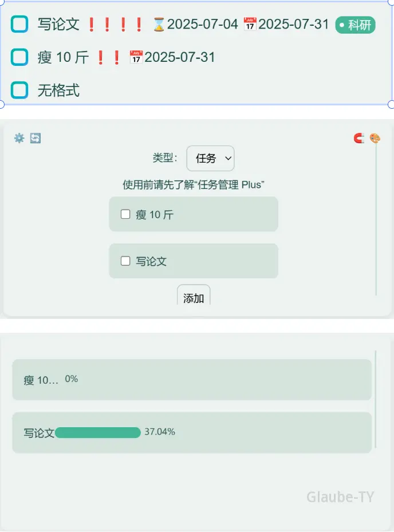Click the 瘦 10… 0% progress card

click(192, 380)
